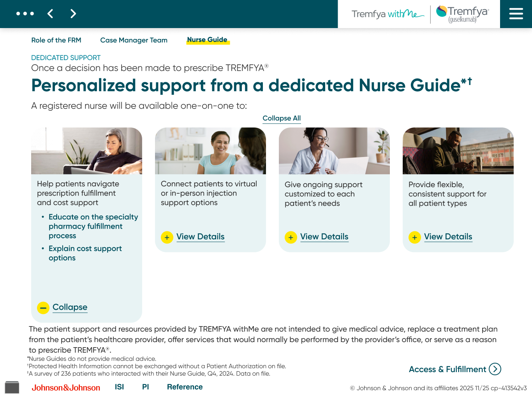Image resolution: width=532 pixels, height=399 pixels.
Task: Click photo of nurse wearing headset
Action: [334, 151]
